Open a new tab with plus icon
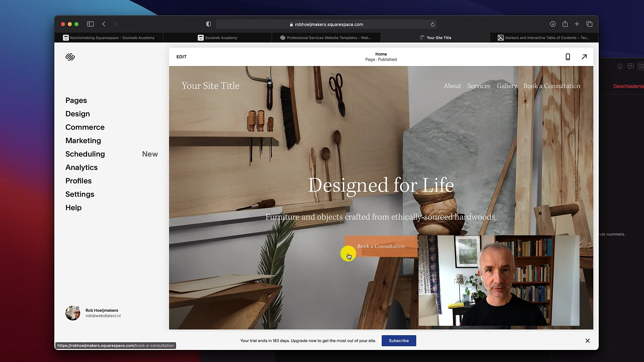644x362 pixels. (x=577, y=24)
